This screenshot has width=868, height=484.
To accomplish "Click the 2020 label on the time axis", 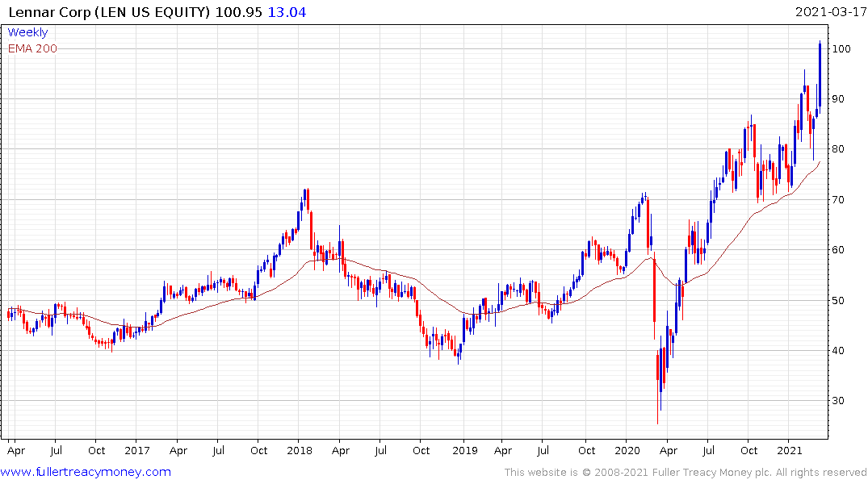I will (627, 450).
